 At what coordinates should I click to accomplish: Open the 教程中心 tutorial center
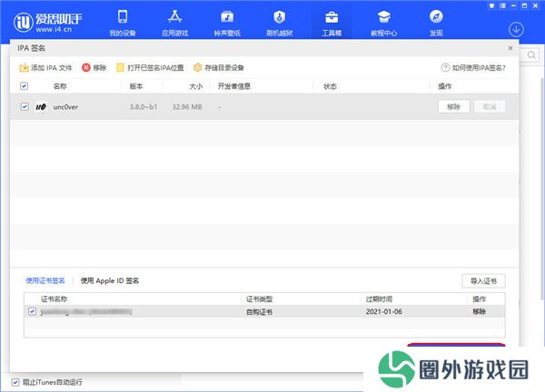(383, 23)
